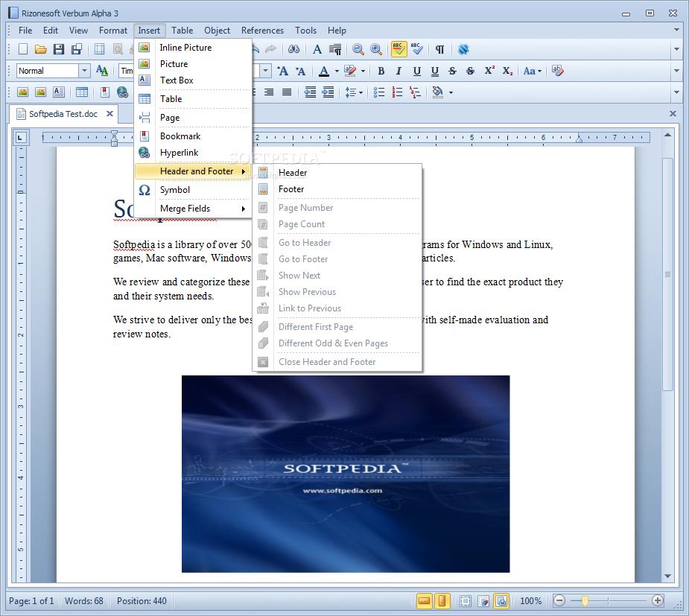Click the insert text box toolbar icon
This screenshot has width=689, height=616.
(58, 92)
